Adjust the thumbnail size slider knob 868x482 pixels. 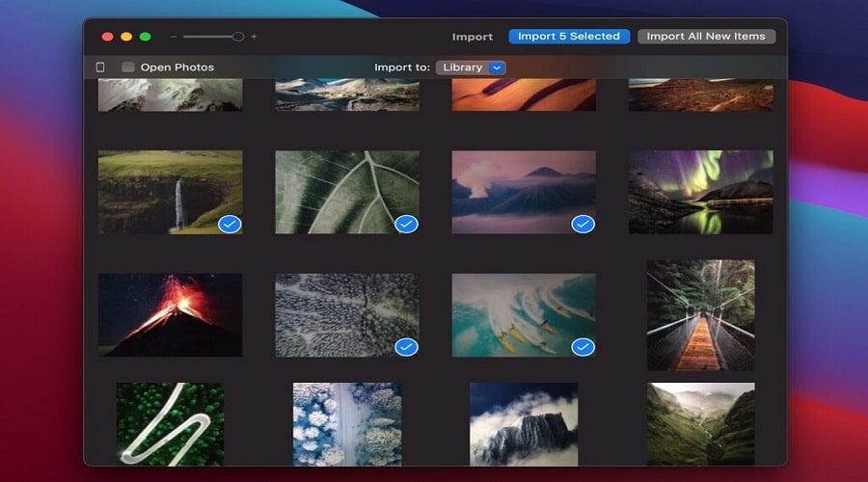[238, 37]
